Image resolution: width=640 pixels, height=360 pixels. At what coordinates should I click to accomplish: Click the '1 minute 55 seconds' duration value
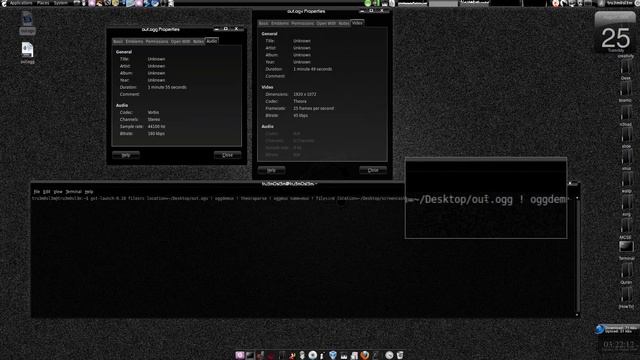click(x=167, y=87)
